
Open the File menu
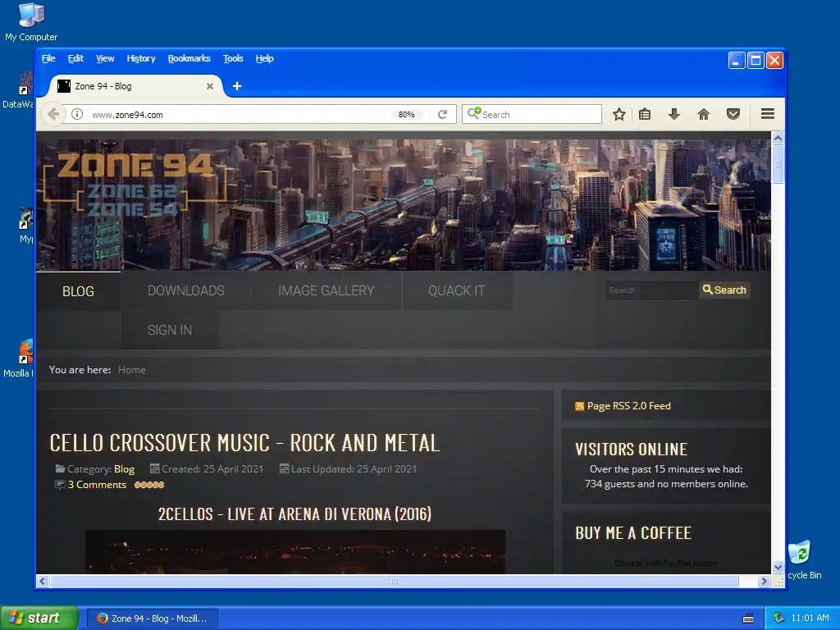pyautogui.click(x=48, y=58)
